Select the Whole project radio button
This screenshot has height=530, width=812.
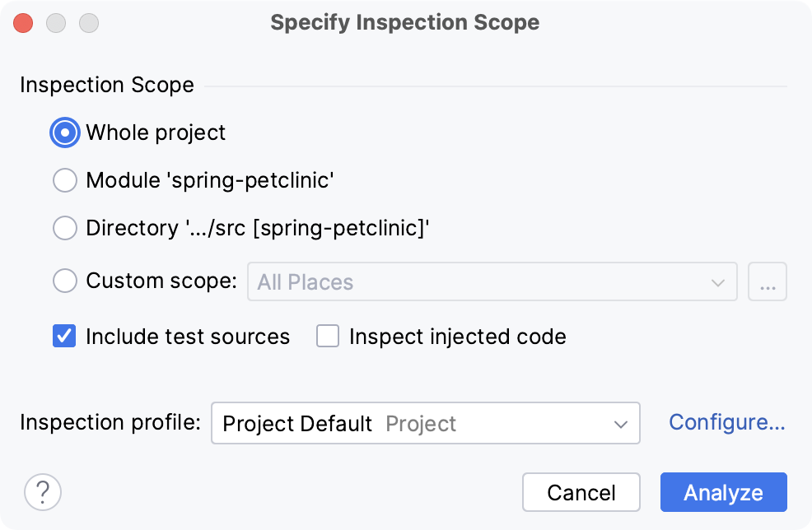click(64, 132)
